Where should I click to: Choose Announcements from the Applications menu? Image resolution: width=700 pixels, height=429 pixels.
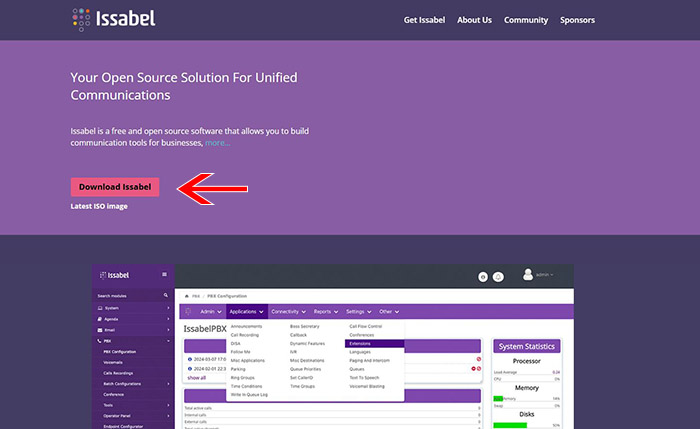pos(246,326)
